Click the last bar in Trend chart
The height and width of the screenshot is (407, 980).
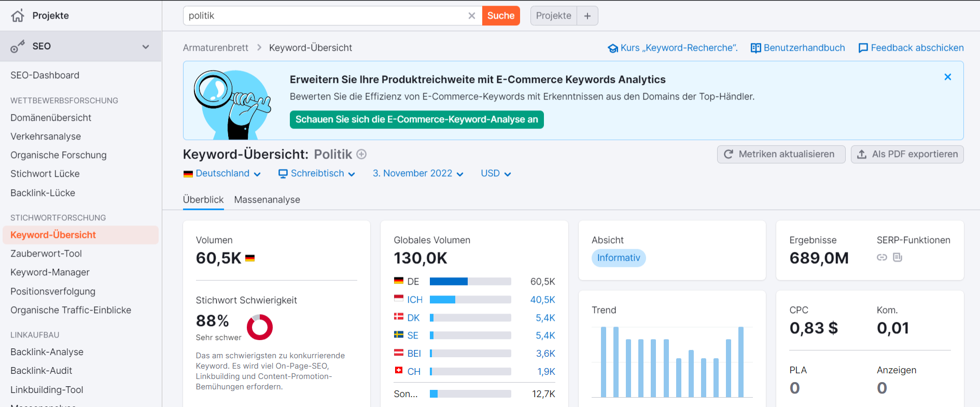pyautogui.click(x=741, y=362)
